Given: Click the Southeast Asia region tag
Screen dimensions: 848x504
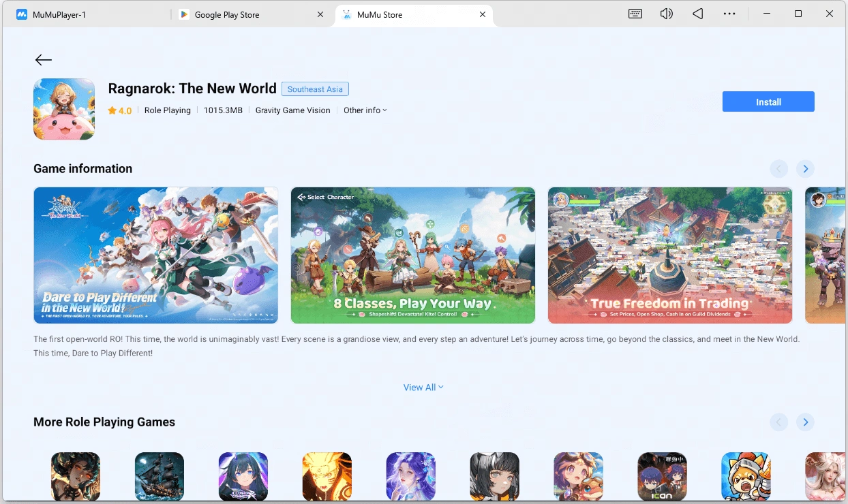Looking at the screenshot, I should pyautogui.click(x=315, y=89).
